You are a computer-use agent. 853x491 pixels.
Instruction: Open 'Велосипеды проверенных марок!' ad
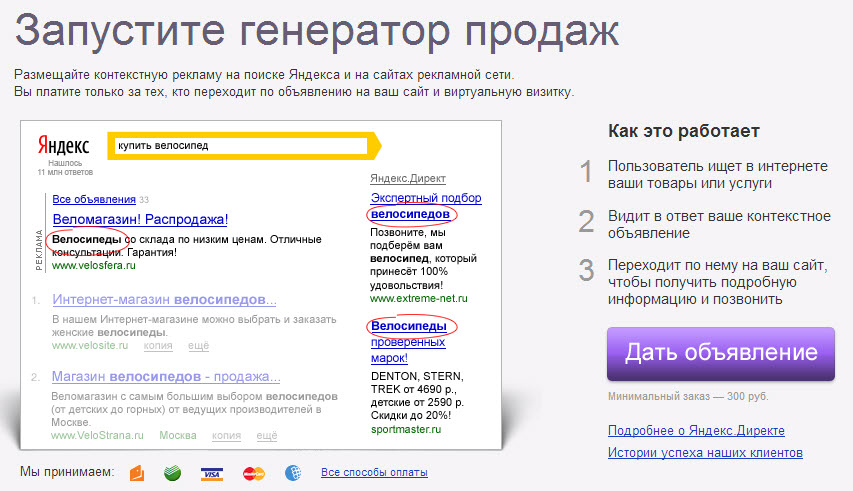[x=409, y=342]
